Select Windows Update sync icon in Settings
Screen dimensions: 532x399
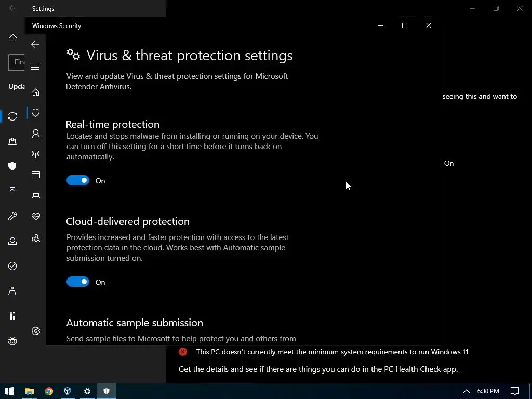pyautogui.click(x=12, y=116)
